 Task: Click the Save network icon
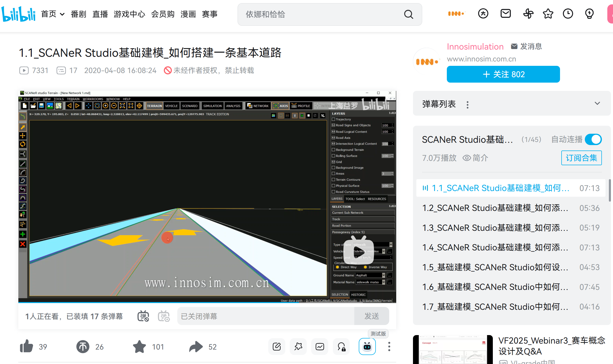click(41, 106)
